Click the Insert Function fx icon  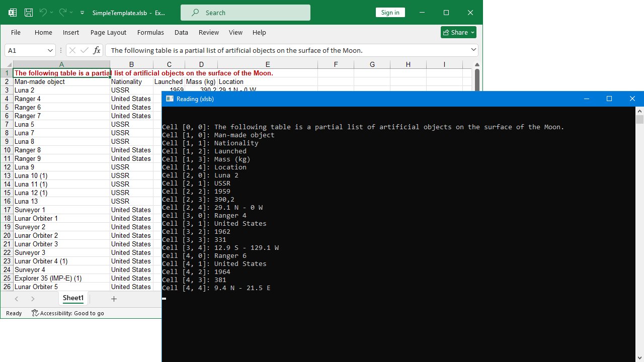tap(97, 50)
